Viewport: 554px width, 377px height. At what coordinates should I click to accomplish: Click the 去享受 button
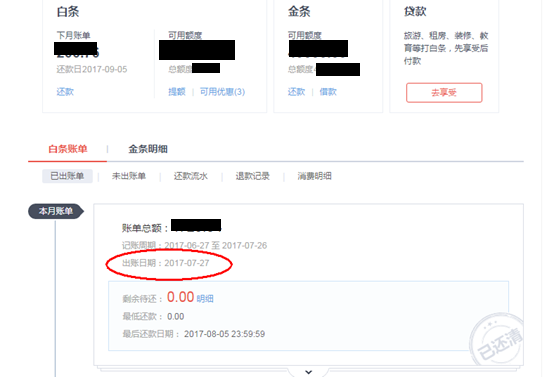click(444, 93)
